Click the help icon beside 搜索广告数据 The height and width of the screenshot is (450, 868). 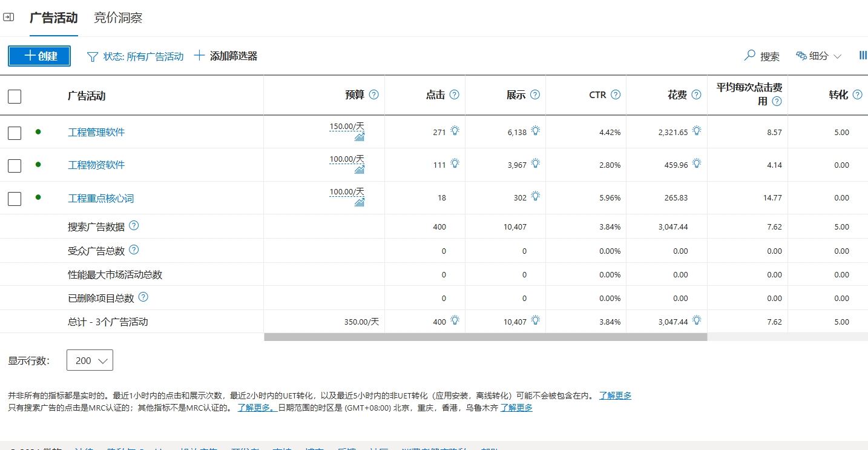(134, 226)
